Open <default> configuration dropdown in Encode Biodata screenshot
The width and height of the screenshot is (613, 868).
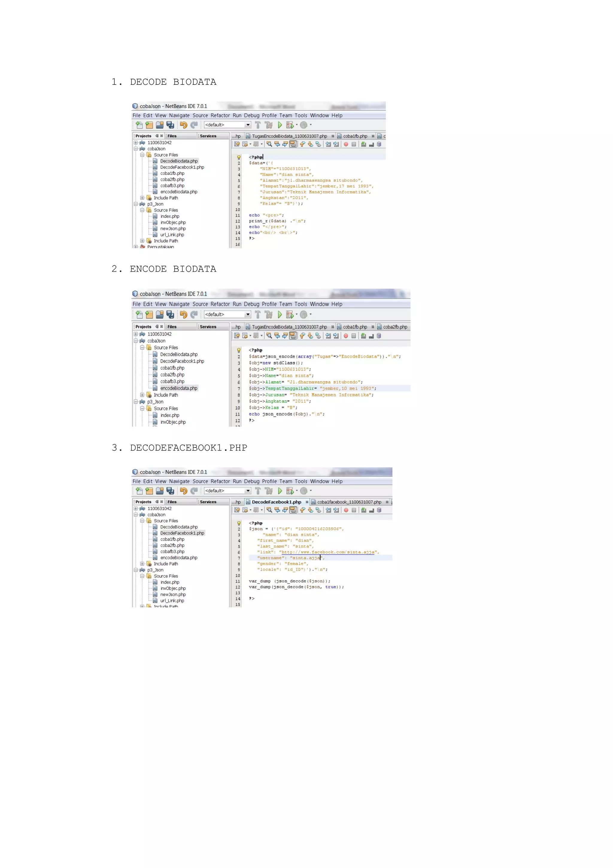click(x=227, y=314)
